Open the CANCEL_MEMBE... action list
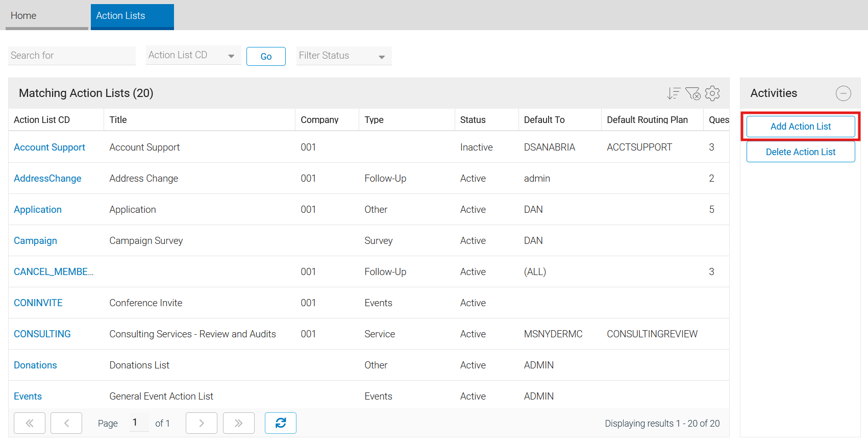868x446 pixels. (54, 272)
